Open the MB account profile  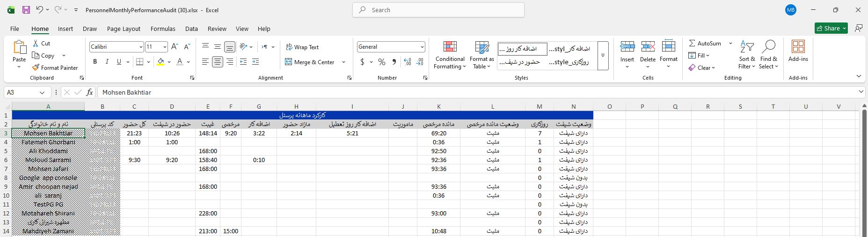tap(791, 10)
